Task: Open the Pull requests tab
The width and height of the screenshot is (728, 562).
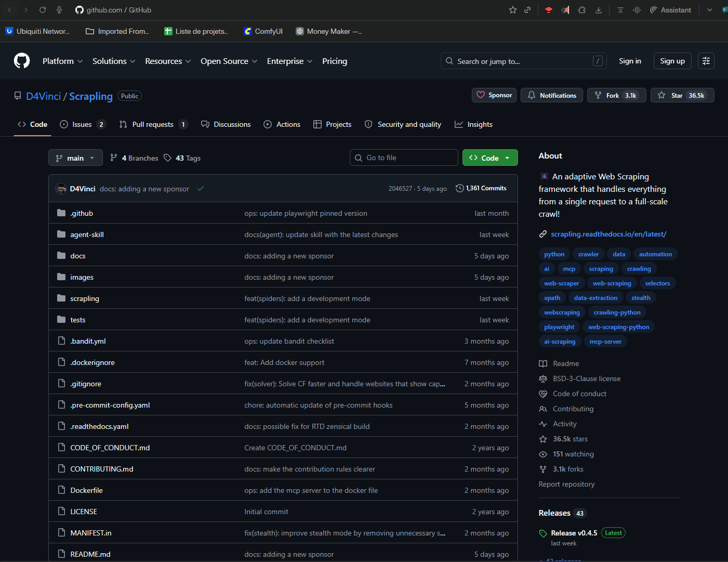Action: [153, 124]
